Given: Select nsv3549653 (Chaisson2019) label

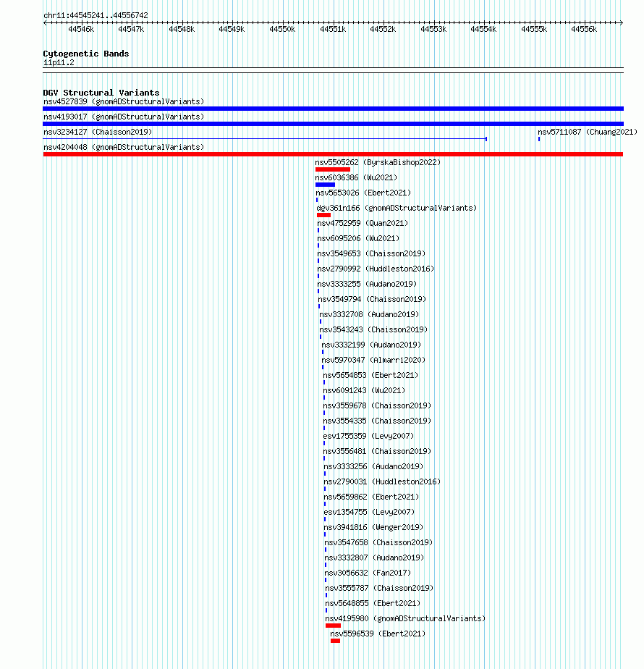Looking at the screenshot, I should [x=371, y=254].
